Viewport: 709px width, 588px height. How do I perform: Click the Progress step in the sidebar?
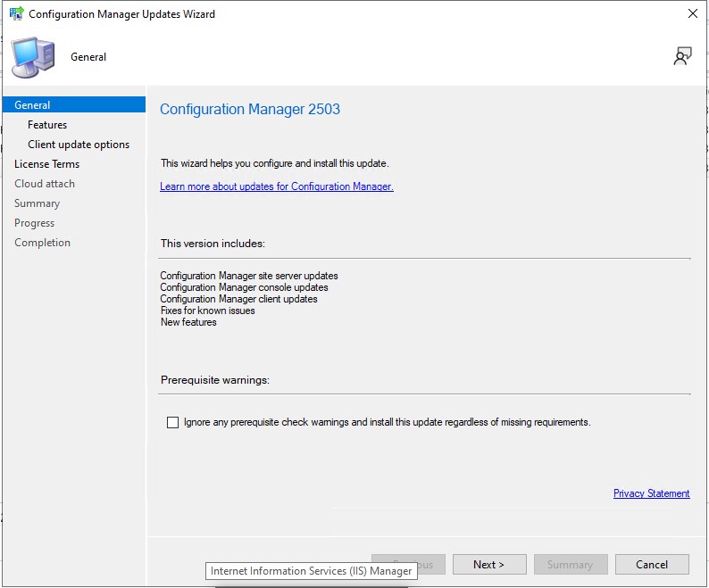coord(34,223)
